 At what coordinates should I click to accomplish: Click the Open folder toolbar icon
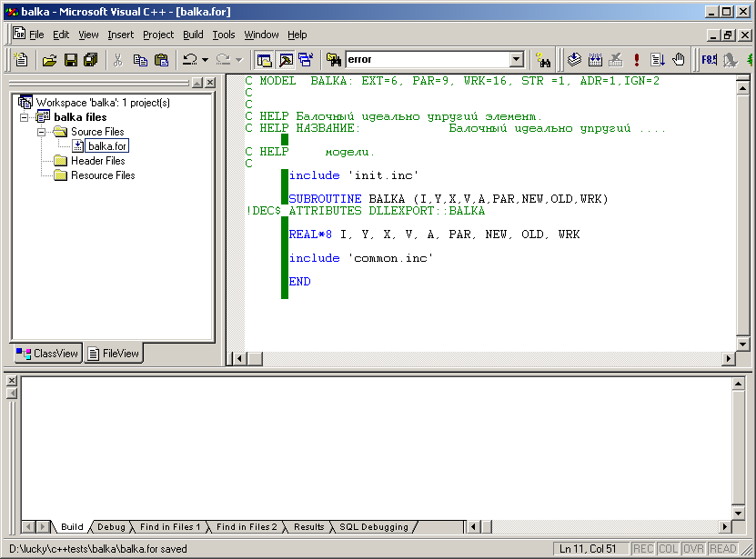[49, 60]
